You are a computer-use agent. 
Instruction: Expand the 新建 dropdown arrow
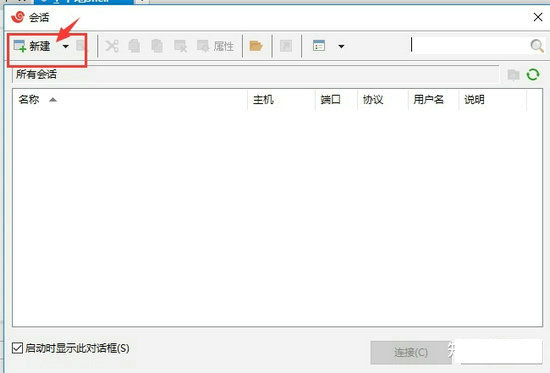coord(66,46)
